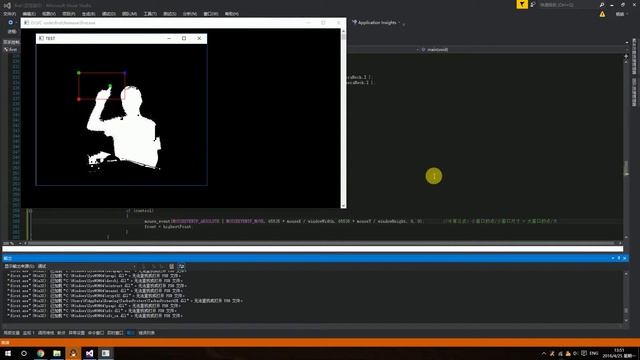Click the Visual Studio logo in title bar

coord(7,5)
